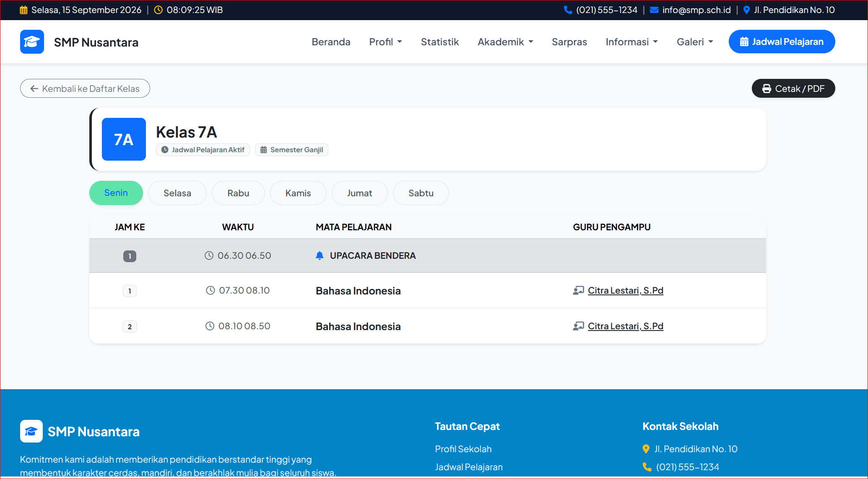Screen dimensions: 868x479
Task: Click the UPACARA BENDERA text
Action: pos(373,255)
